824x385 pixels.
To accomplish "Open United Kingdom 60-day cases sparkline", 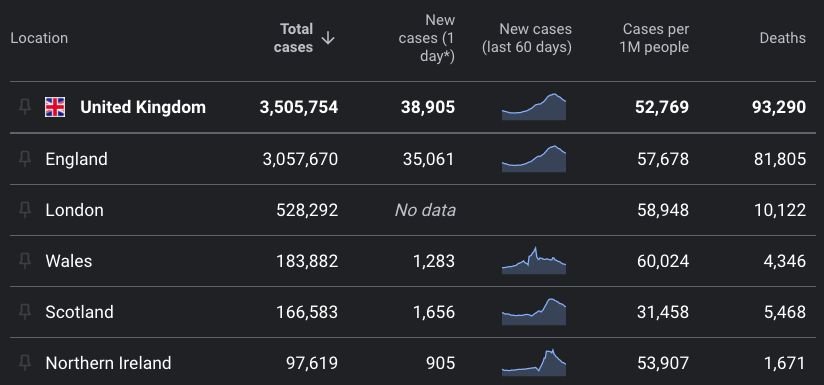I will 534,107.
